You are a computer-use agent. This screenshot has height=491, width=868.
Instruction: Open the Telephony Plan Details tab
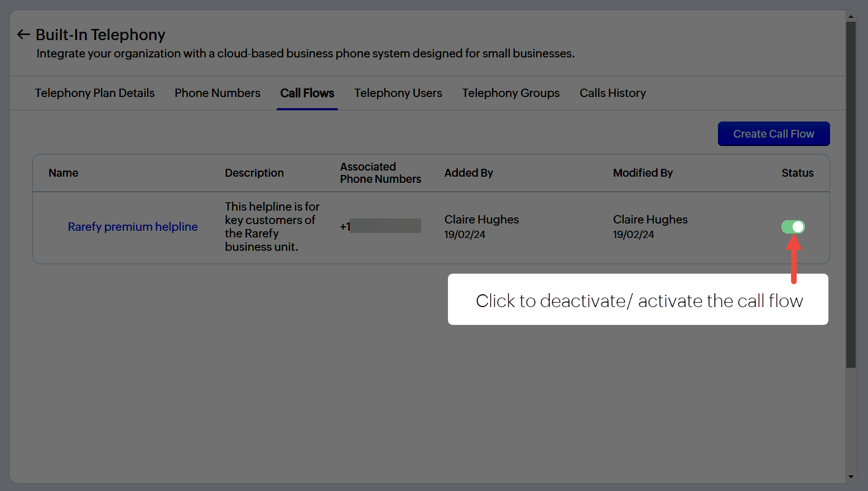[95, 93]
